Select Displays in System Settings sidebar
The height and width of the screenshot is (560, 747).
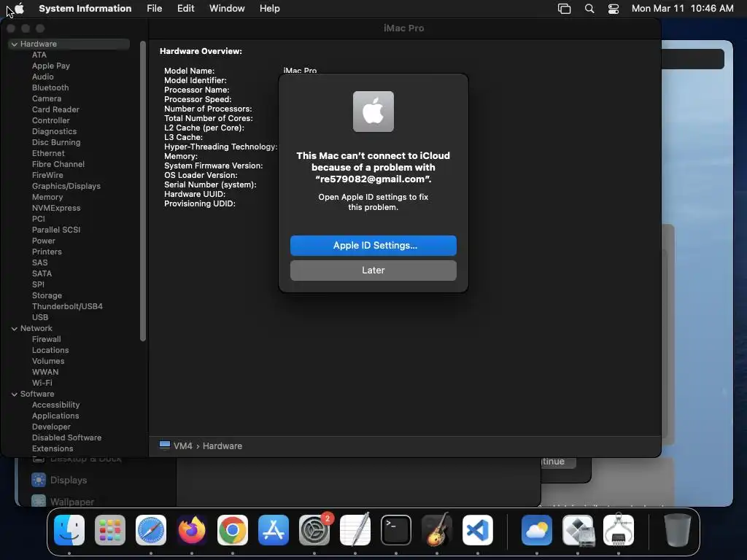coord(69,480)
